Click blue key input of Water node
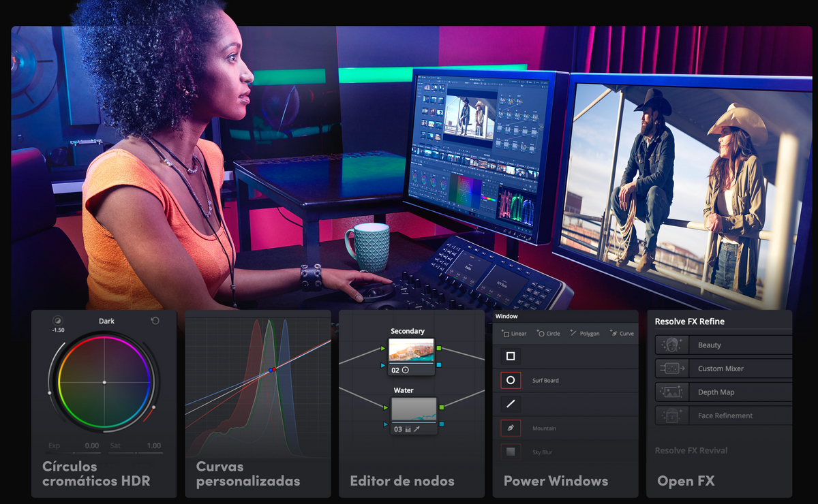The height and width of the screenshot is (504, 818). coord(385,424)
